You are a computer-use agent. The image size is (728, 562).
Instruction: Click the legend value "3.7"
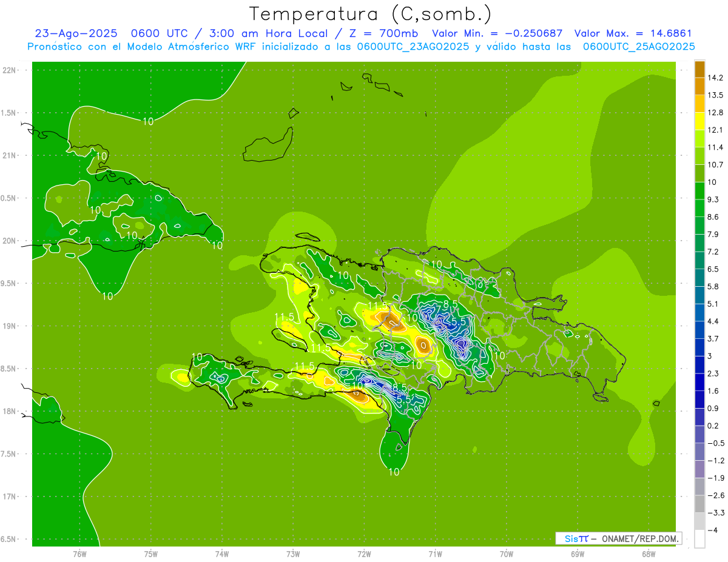coord(713,339)
